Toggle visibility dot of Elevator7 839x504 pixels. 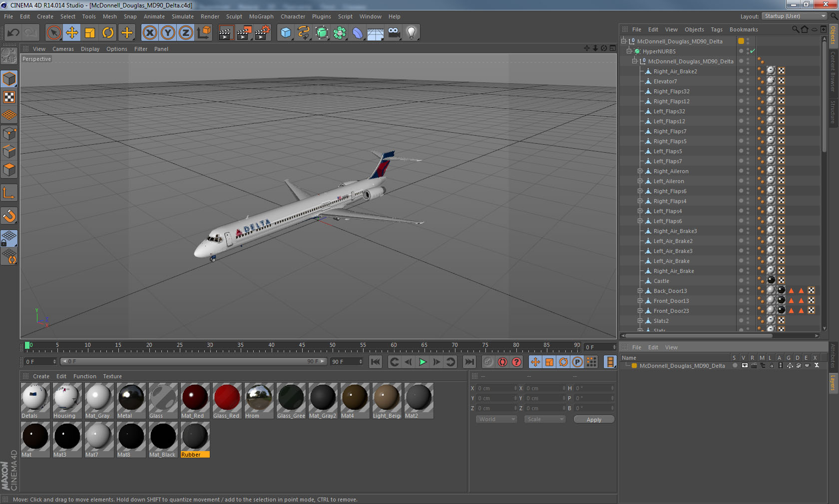click(741, 80)
